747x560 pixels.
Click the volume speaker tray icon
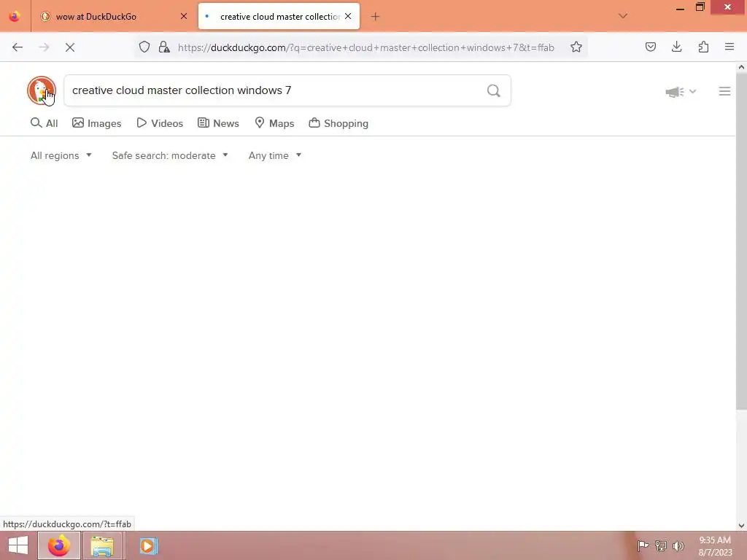678,545
